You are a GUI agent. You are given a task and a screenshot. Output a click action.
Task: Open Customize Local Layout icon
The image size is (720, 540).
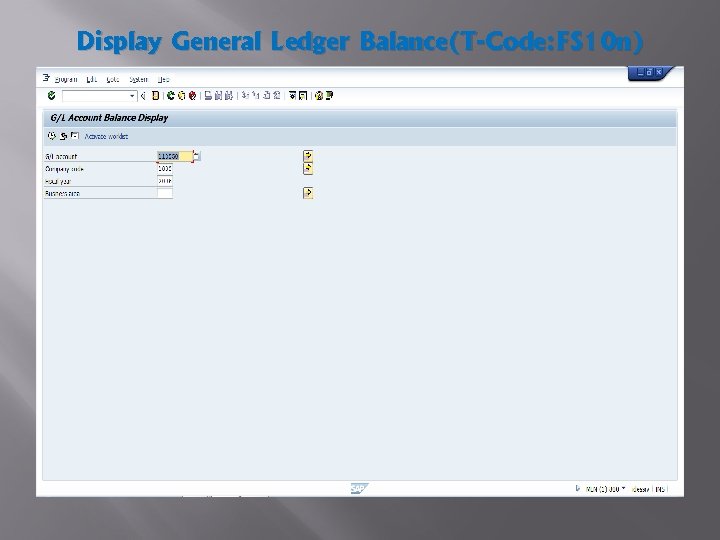click(x=329, y=96)
